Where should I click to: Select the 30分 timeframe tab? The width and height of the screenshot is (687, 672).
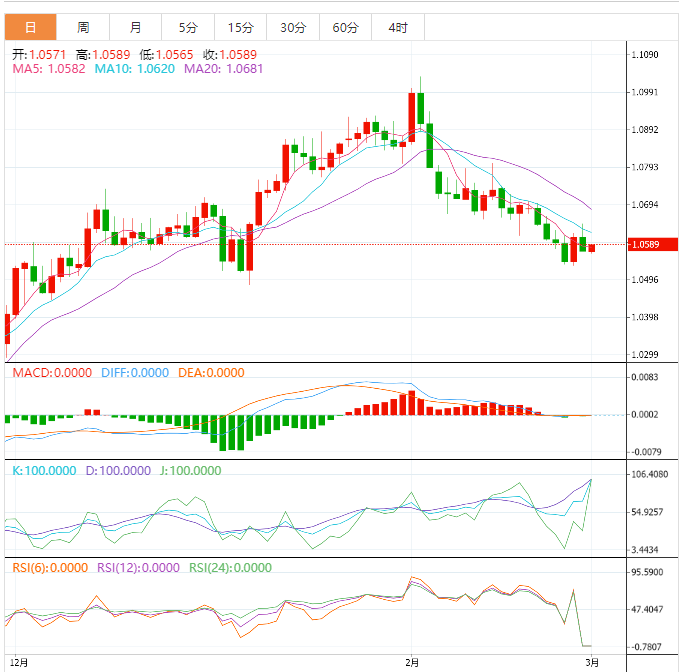pos(293,27)
